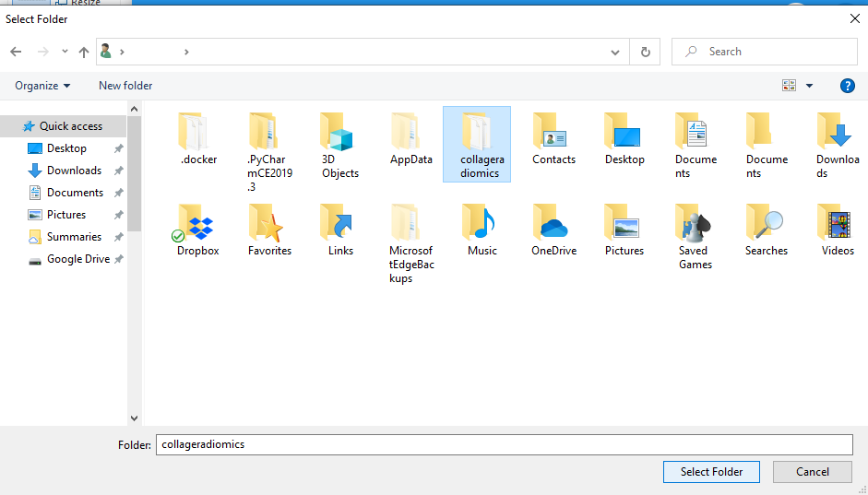The width and height of the screenshot is (868, 495).
Task: Select the 3D Objects folder
Action: [339, 133]
